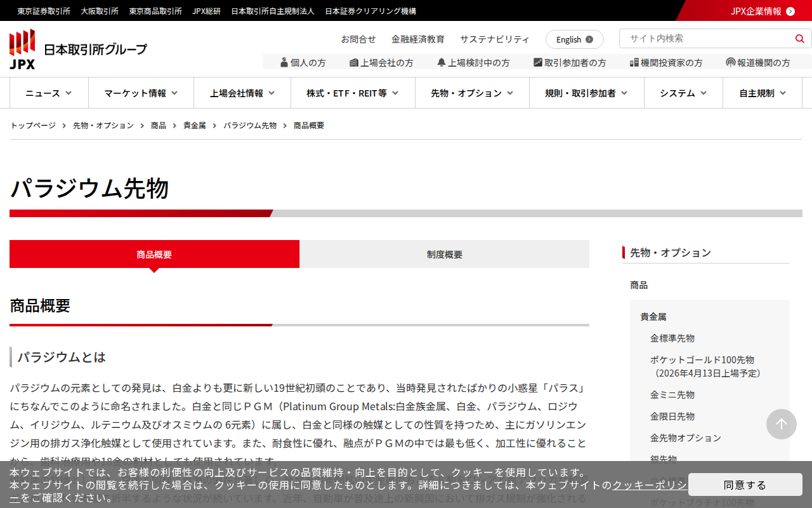Go to 商品 breadcrumb
Screen dimensions: 812x508
159,125
